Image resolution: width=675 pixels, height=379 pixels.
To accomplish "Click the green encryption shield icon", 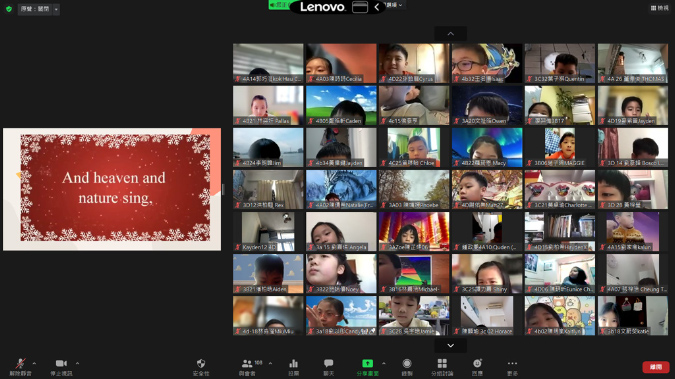I will pyautogui.click(x=9, y=9).
